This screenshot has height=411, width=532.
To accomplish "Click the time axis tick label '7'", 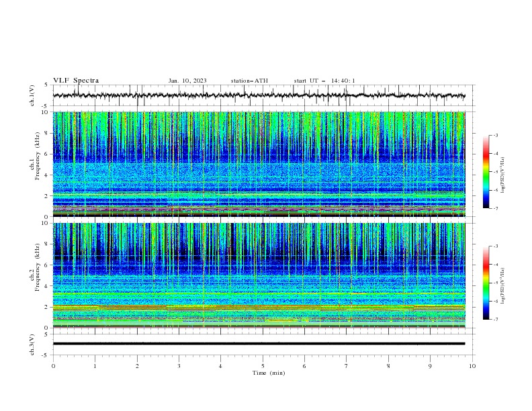I will point(347,366).
